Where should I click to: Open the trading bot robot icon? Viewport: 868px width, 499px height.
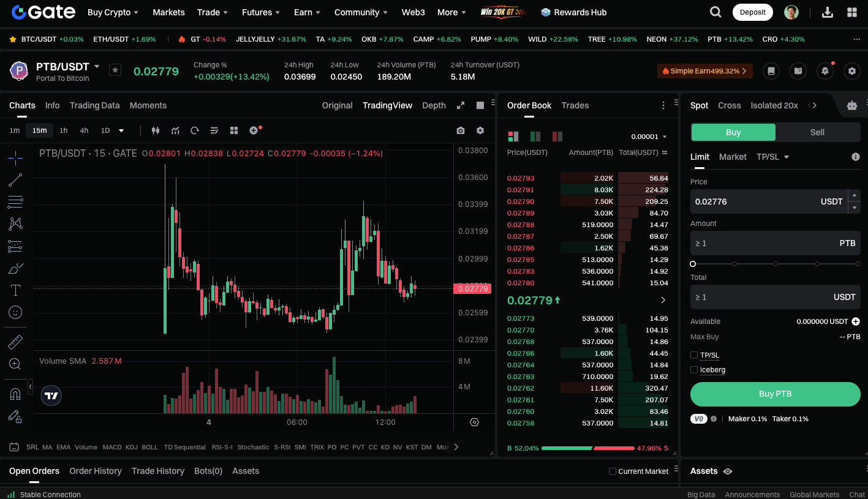coord(852,105)
